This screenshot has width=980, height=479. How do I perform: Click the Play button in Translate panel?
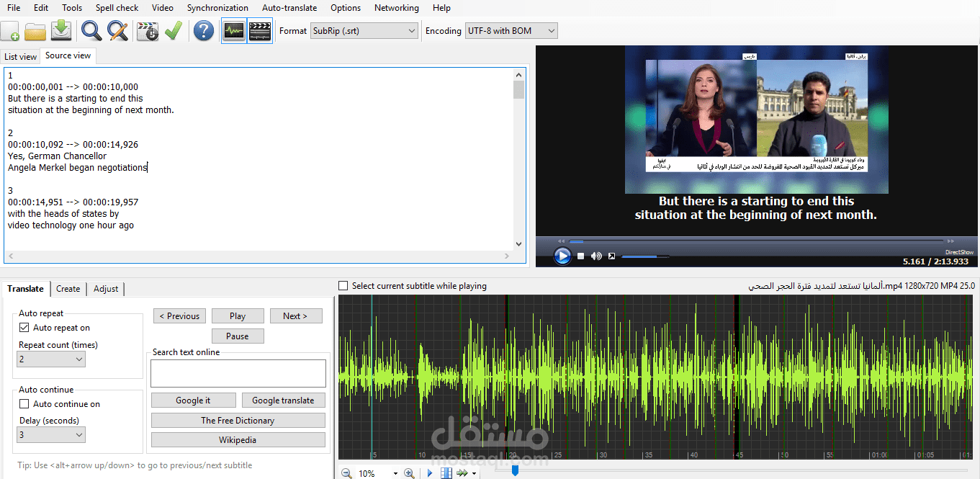coord(238,316)
